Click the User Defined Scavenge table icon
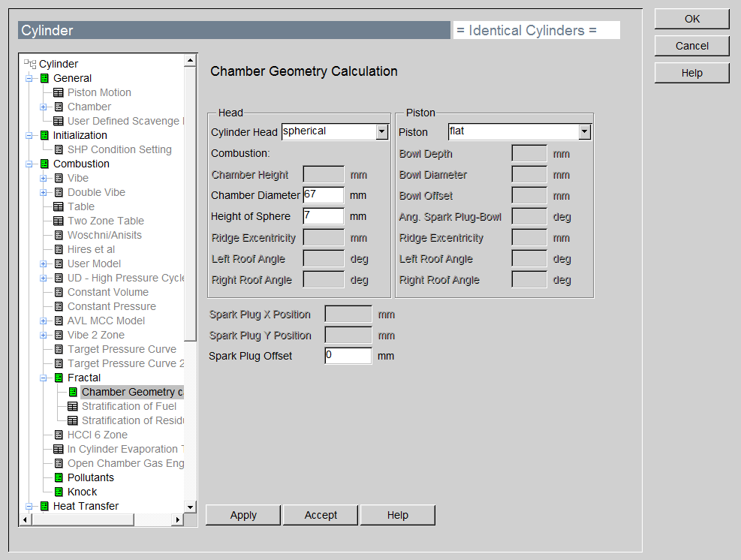This screenshot has width=741, height=560. (x=58, y=121)
